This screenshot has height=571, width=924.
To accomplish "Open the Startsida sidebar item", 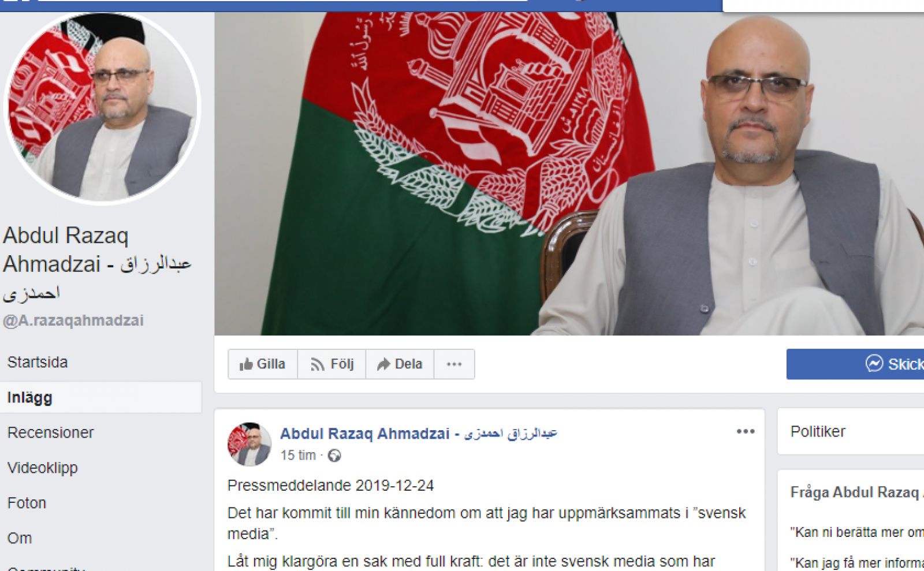I will coord(38,362).
